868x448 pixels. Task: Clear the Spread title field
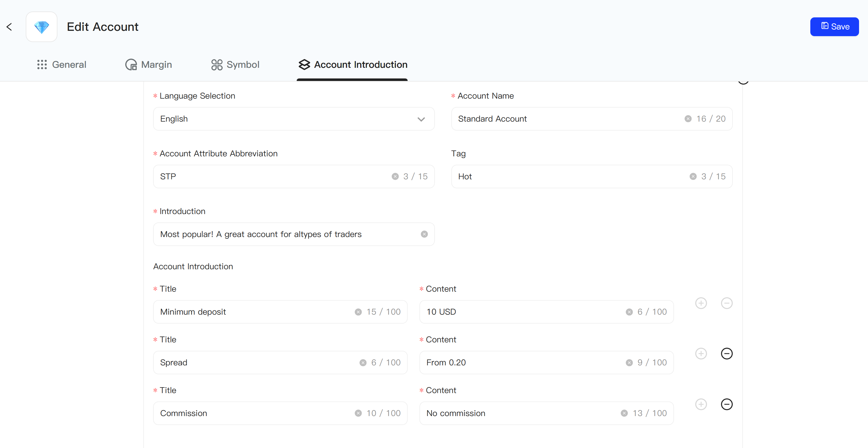pyautogui.click(x=363, y=363)
